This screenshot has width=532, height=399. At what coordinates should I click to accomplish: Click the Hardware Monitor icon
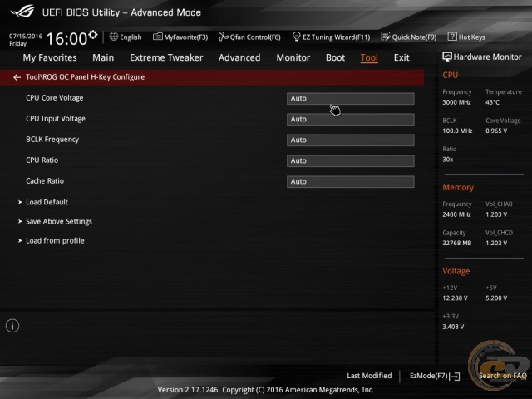click(x=447, y=57)
